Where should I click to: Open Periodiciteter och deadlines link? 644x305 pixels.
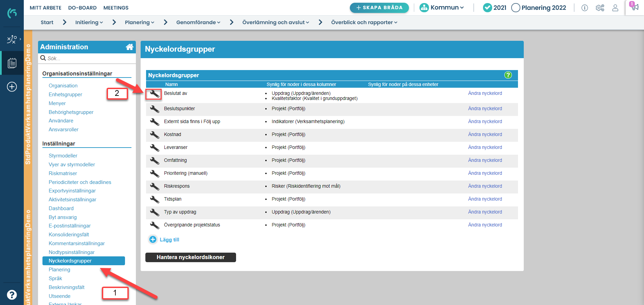click(x=80, y=182)
